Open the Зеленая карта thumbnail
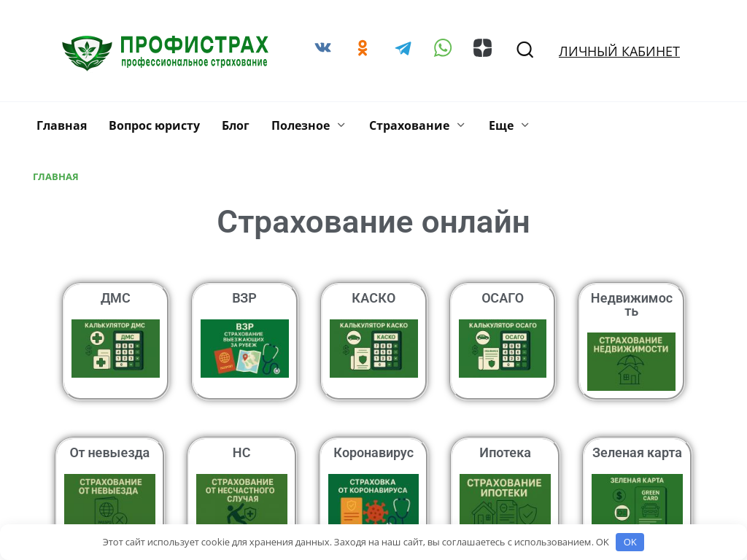Screen dimensions: 747x560 pyautogui.click(x=637, y=499)
